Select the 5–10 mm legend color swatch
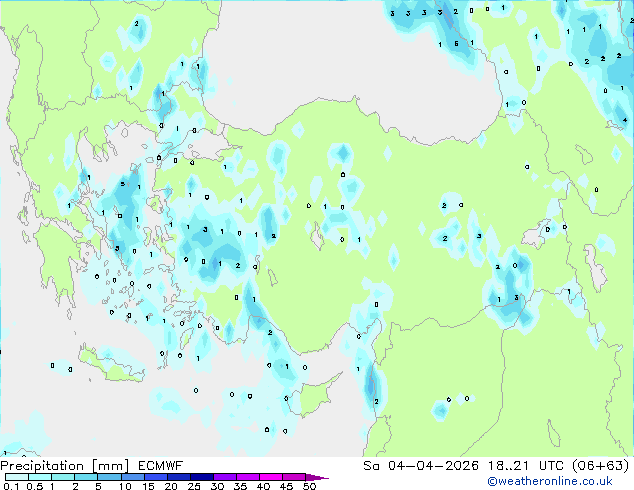The height and width of the screenshot is (490, 634). click(x=109, y=477)
